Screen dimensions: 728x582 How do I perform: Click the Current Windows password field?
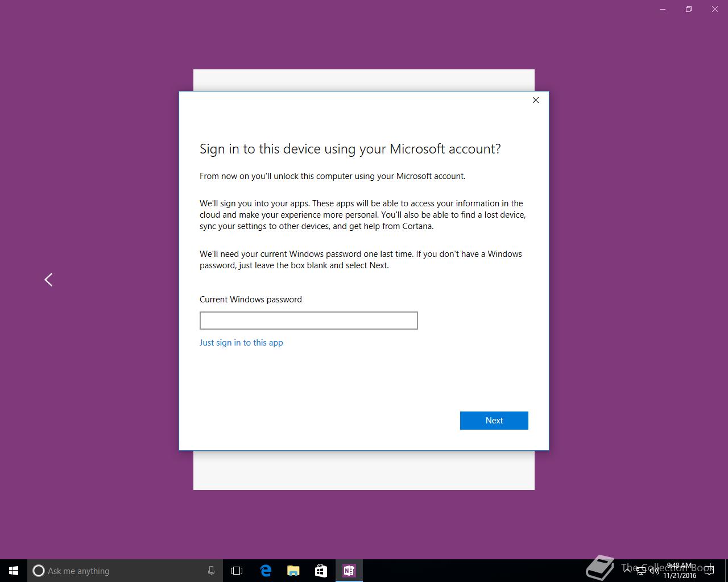coord(308,321)
